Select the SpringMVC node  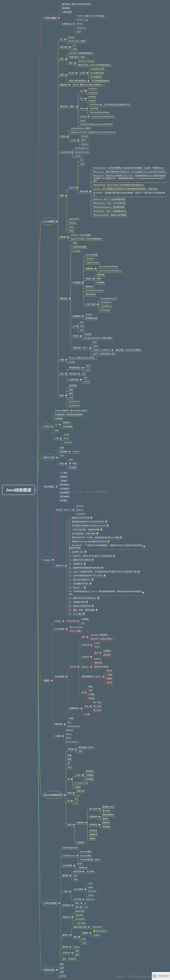[x=74, y=219]
